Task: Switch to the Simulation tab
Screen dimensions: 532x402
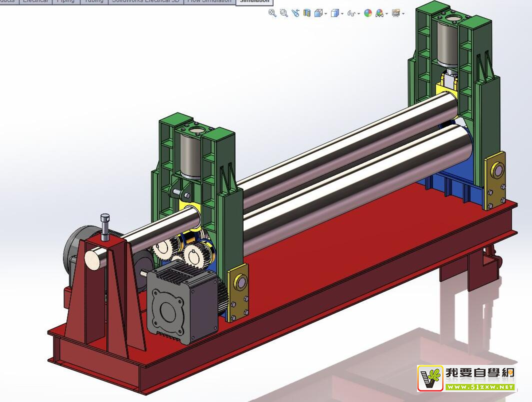Action: (x=254, y=1)
